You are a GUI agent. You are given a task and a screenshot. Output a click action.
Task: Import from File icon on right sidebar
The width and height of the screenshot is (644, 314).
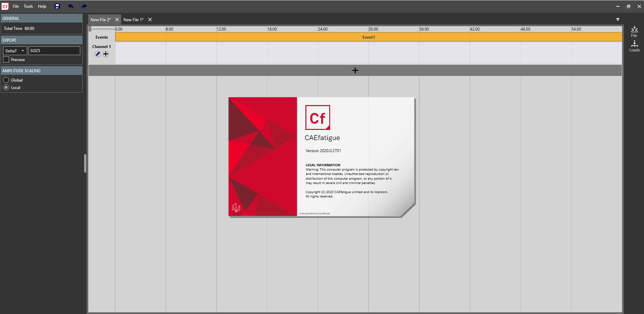[634, 32]
